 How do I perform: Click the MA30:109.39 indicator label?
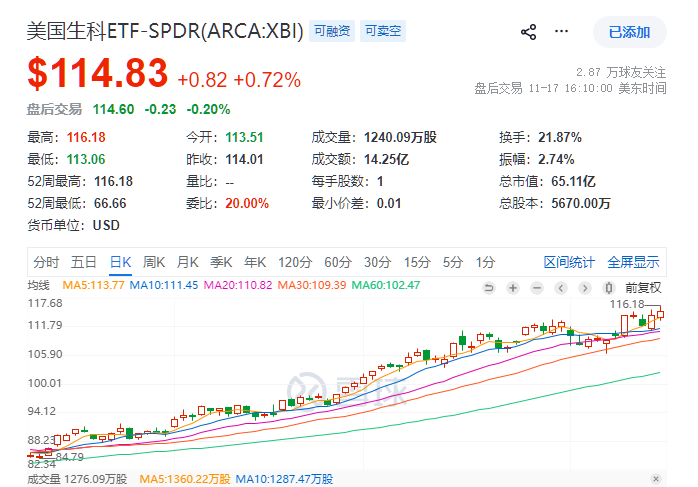312,285
